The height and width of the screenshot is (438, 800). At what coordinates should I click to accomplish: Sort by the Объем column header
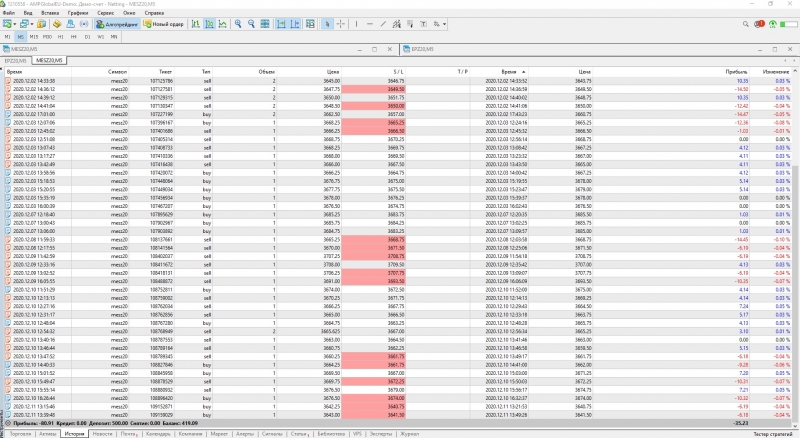(266, 72)
